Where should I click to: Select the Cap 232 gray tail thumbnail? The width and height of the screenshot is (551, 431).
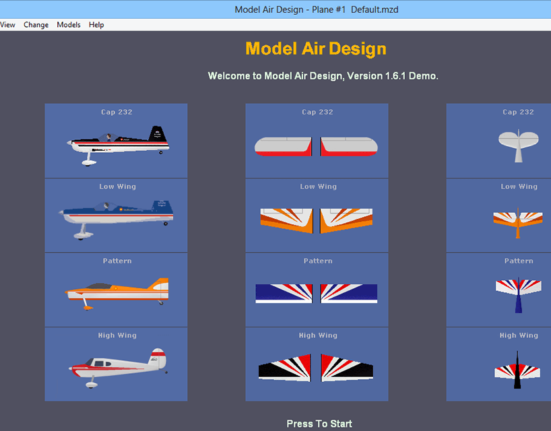click(499, 141)
